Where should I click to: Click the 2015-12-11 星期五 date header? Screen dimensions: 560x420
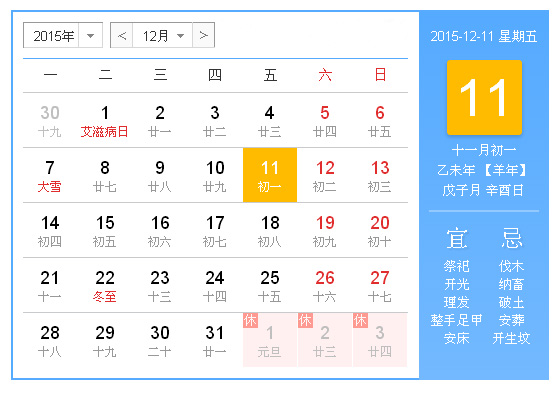[x=484, y=36]
